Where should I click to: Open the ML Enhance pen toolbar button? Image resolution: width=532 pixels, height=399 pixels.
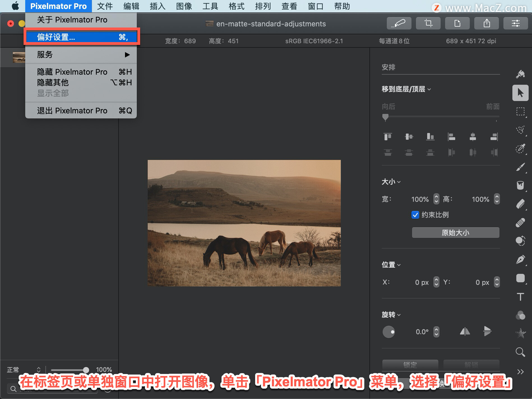(399, 23)
